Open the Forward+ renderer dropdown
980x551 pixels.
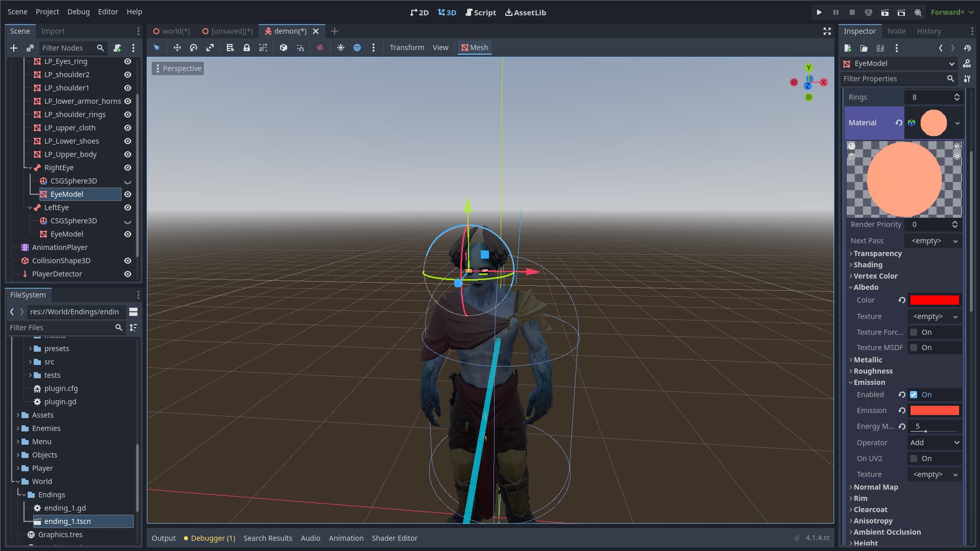(951, 12)
